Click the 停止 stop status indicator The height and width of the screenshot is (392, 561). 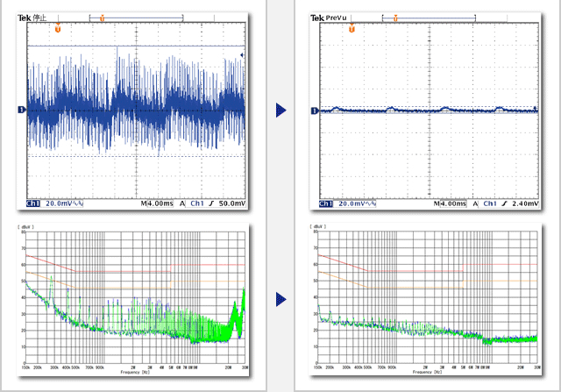pos(39,18)
